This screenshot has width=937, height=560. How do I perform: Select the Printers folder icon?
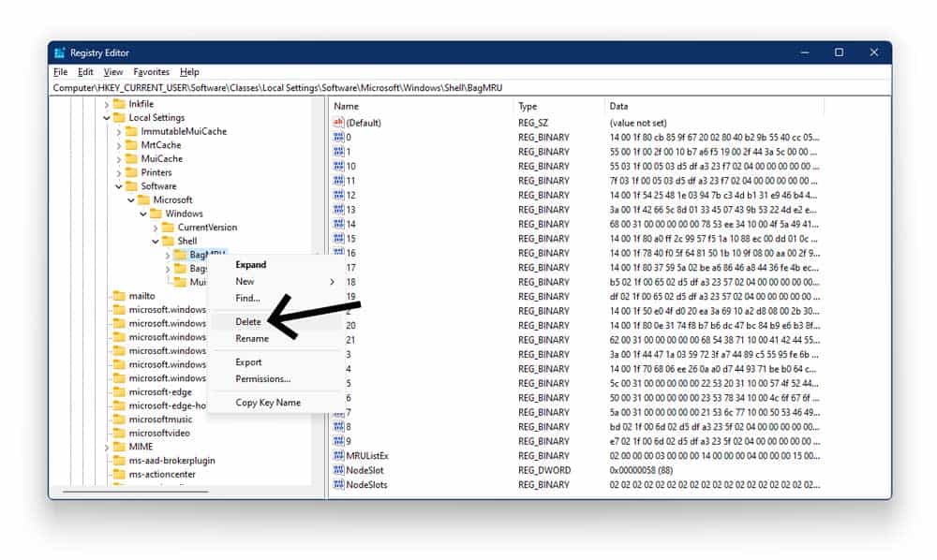point(131,172)
